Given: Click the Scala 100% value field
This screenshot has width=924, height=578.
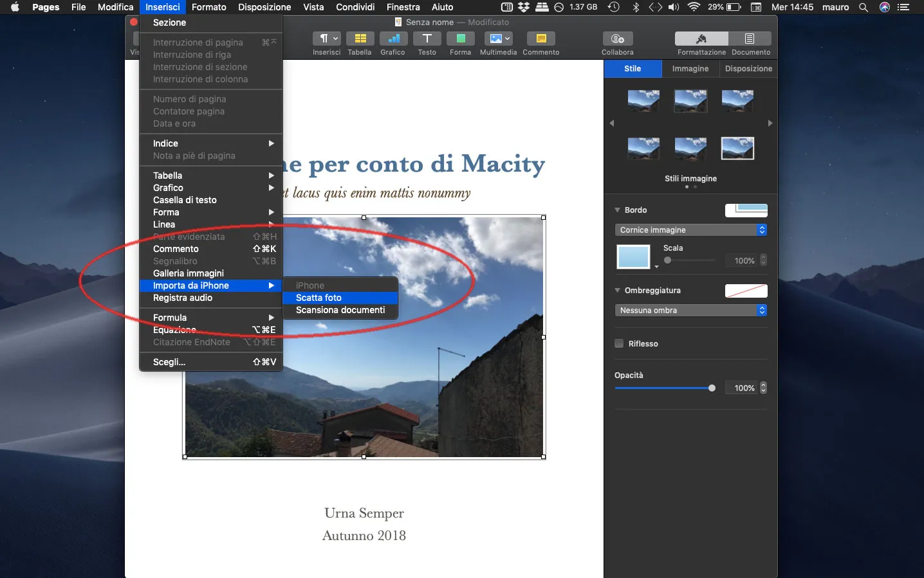Looking at the screenshot, I should tap(743, 260).
